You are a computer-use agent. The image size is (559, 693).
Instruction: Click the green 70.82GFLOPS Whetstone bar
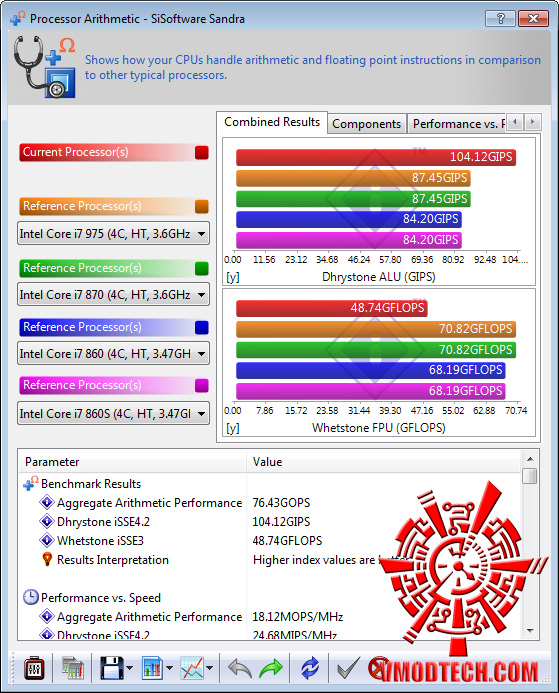pos(376,350)
